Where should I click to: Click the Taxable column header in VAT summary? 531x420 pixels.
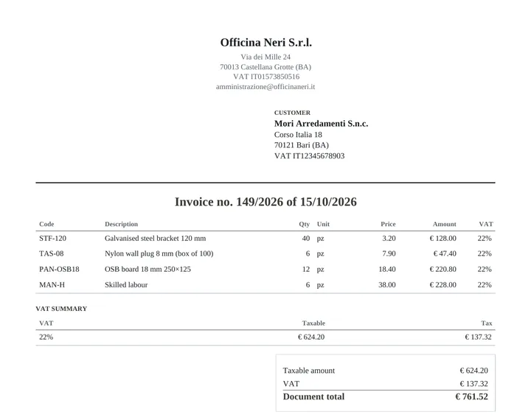313,323
